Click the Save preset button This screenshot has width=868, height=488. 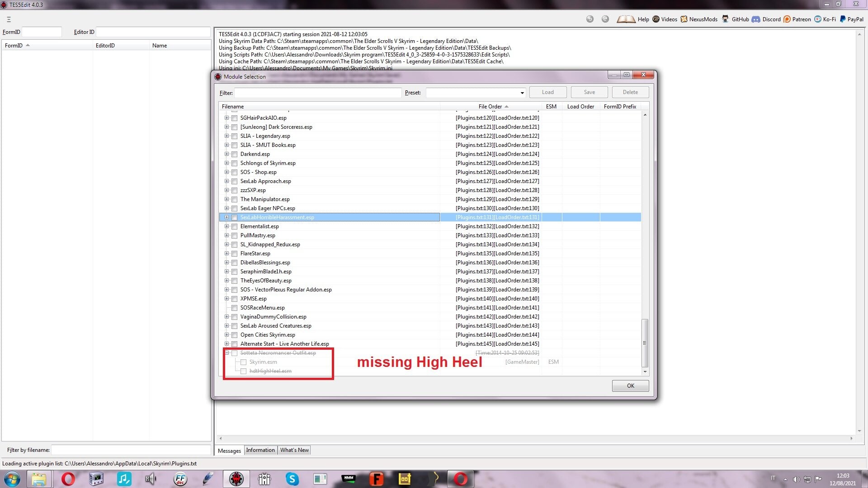(x=590, y=92)
